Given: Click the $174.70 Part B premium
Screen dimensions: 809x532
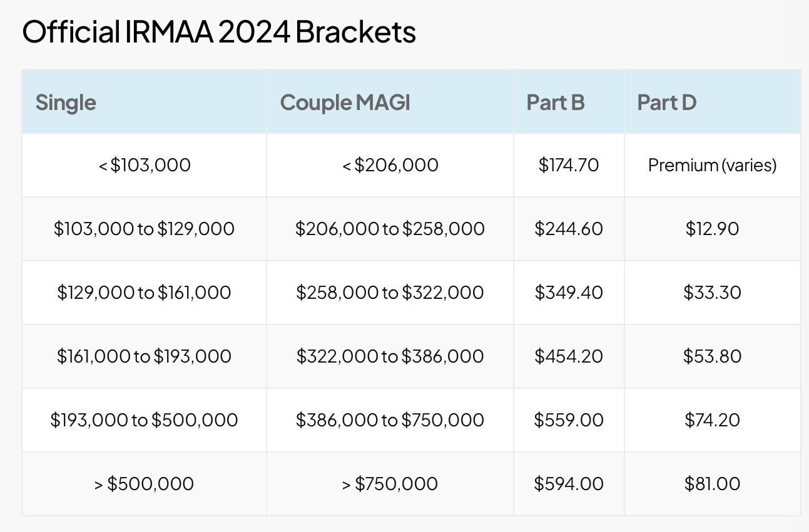Looking at the screenshot, I should [568, 165].
